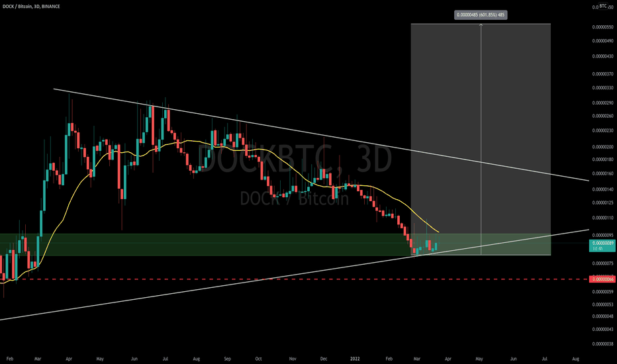Click price axis value 0.00000180
The width and height of the screenshot is (617, 364).
[x=602, y=159]
